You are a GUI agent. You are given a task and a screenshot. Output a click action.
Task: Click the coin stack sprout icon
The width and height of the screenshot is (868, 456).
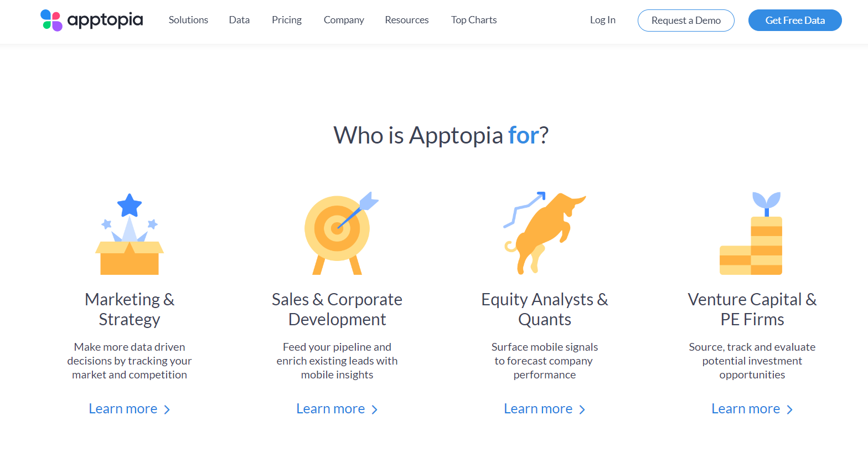tap(751, 233)
